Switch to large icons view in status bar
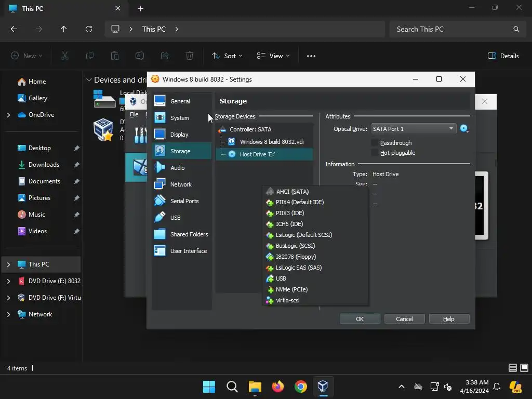This screenshot has width=532, height=399. click(x=524, y=368)
